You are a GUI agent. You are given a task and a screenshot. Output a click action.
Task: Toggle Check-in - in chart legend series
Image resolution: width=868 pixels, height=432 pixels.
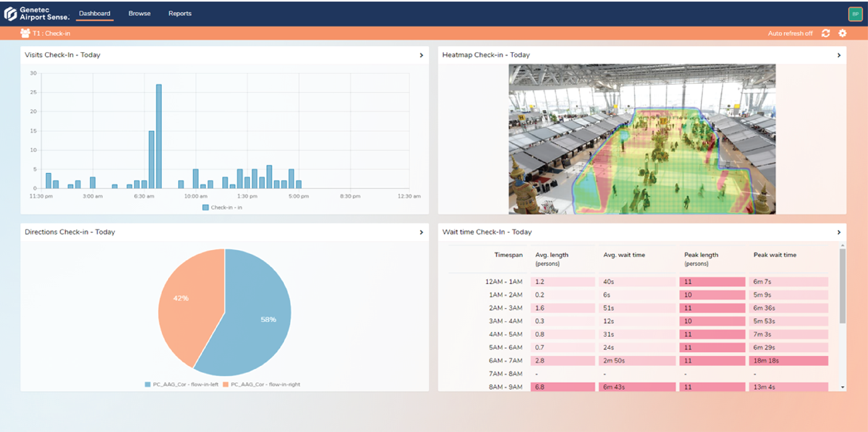point(222,207)
